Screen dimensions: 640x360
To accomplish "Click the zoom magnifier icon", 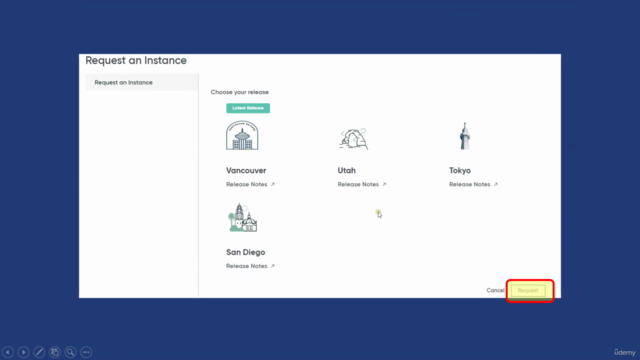I will [70, 352].
